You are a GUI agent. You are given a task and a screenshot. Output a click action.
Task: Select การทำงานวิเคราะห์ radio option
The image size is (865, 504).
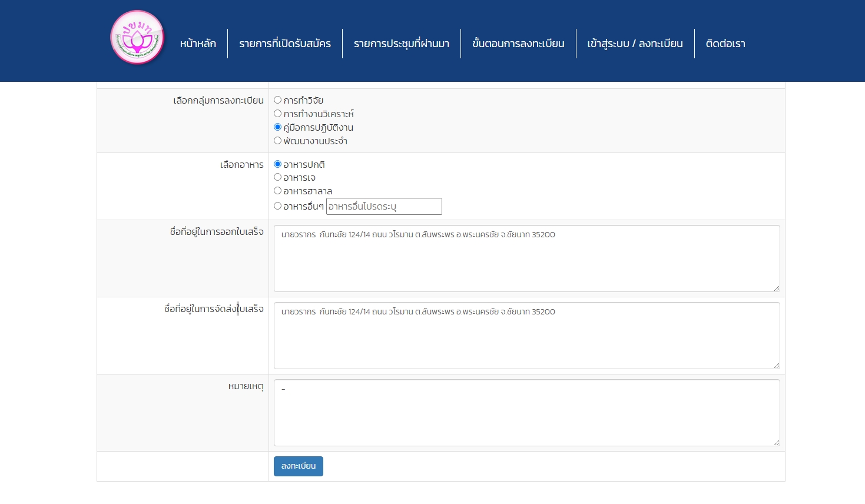pyautogui.click(x=277, y=114)
